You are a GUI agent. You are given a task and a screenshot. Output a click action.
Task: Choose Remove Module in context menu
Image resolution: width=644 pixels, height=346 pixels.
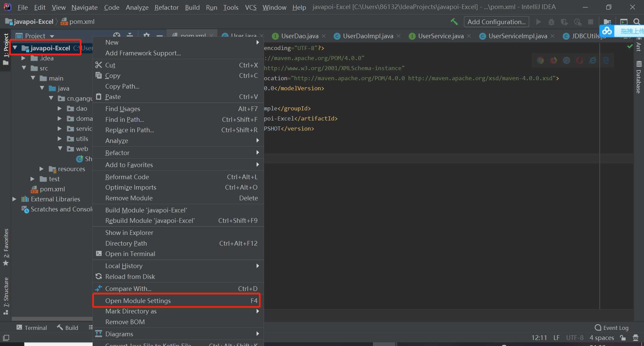(178, 198)
